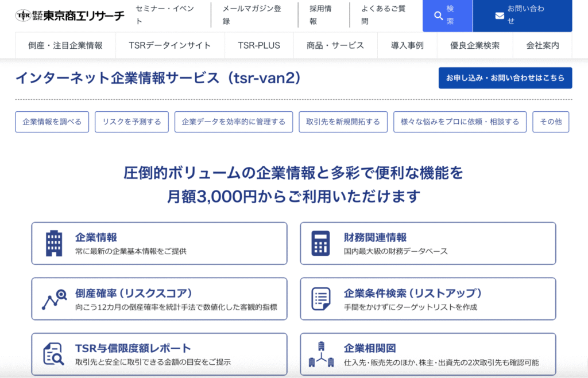
Task: Select the 様々な悩みをプロに依頼・相談する tab
Action: click(460, 122)
